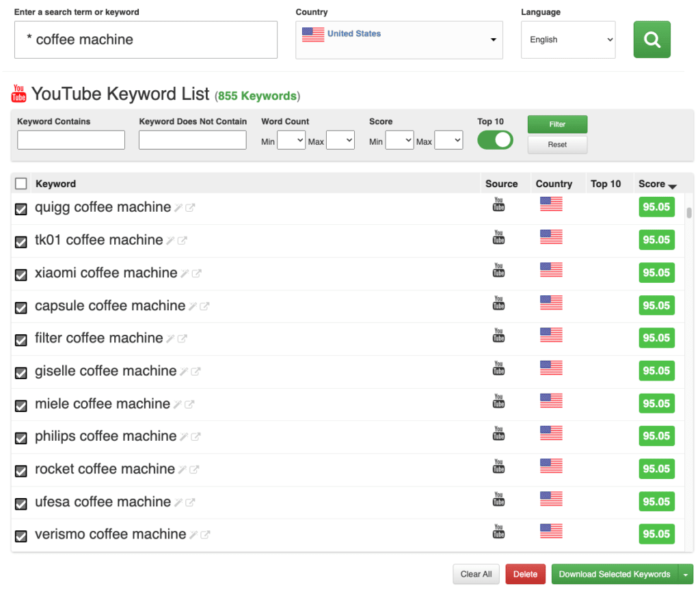Expand Download Selected Keywords arrow menu
Image resolution: width=700 pixels, height=589 pixels.
pos(686,574)
